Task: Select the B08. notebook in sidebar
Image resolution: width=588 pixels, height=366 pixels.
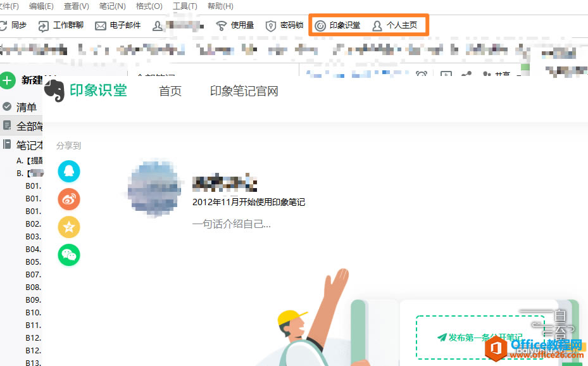Action: [34, 287]
